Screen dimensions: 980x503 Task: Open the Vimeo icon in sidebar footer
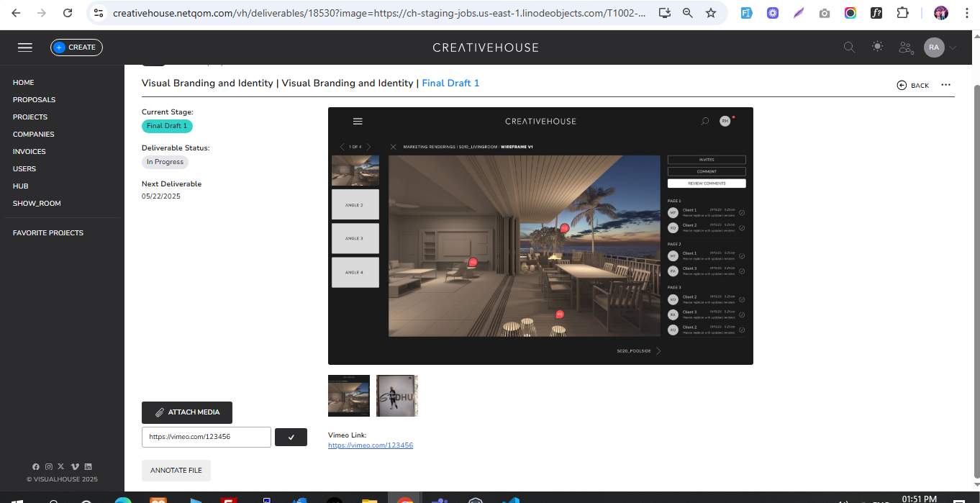(x=75, y=467)
